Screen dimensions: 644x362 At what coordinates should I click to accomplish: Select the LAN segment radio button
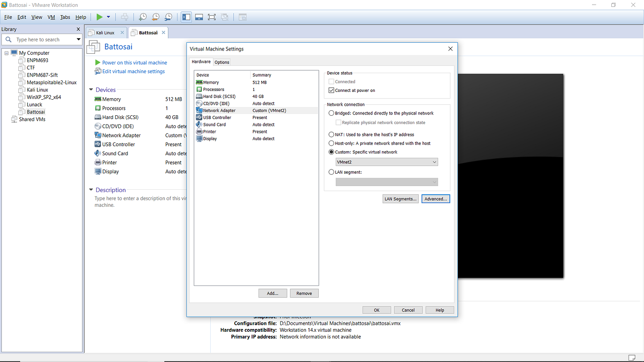pyautogui.click(x=331, y=172)
